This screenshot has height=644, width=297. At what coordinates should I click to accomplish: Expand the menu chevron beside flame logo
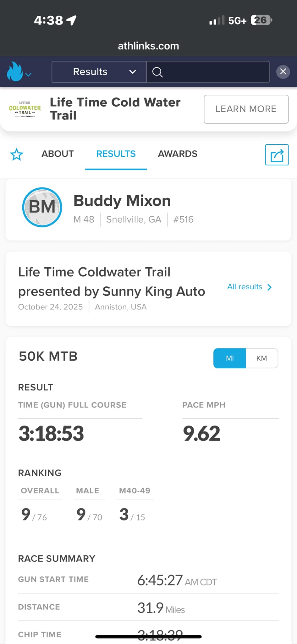(29, 75)
